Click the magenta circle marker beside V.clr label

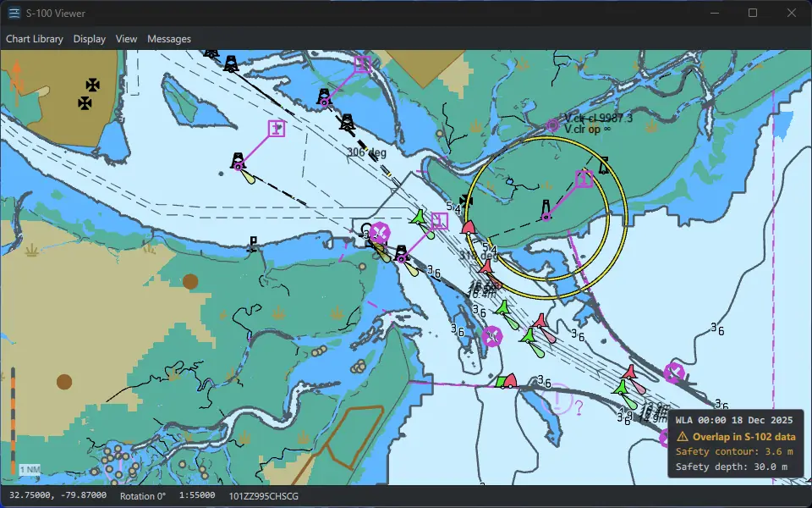coord(553,125)
